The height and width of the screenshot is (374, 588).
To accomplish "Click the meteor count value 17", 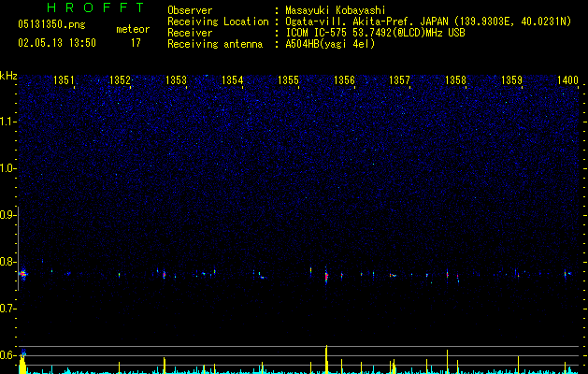I will pyautogui.click(x=136, y=43).
